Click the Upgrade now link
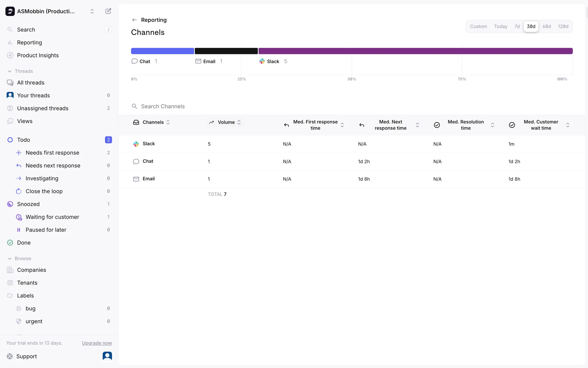This screenshot has height=368, width=588. pyautogui.click(x=97, y=343)
